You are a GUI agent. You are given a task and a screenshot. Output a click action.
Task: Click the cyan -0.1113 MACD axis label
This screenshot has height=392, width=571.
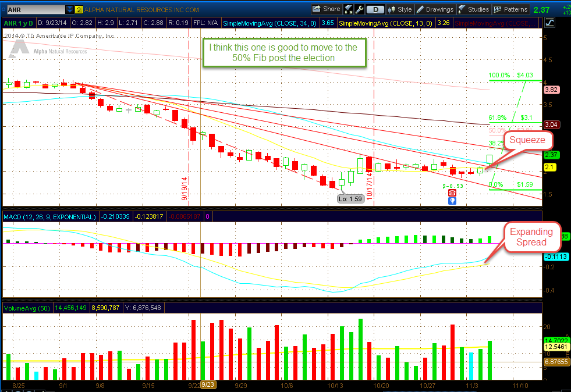pyautogui.click(x=556, y=256)
